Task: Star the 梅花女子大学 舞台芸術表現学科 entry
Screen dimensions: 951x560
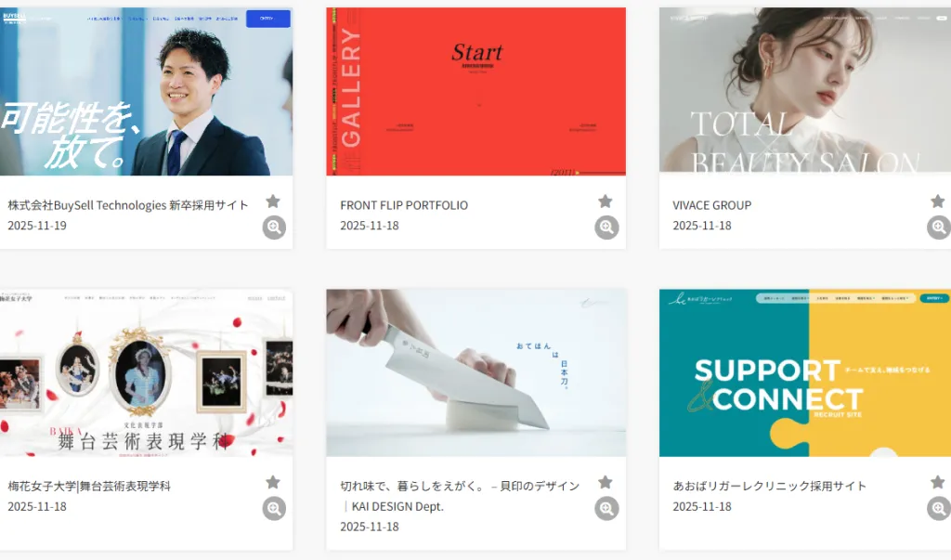Action: (273, 482)
